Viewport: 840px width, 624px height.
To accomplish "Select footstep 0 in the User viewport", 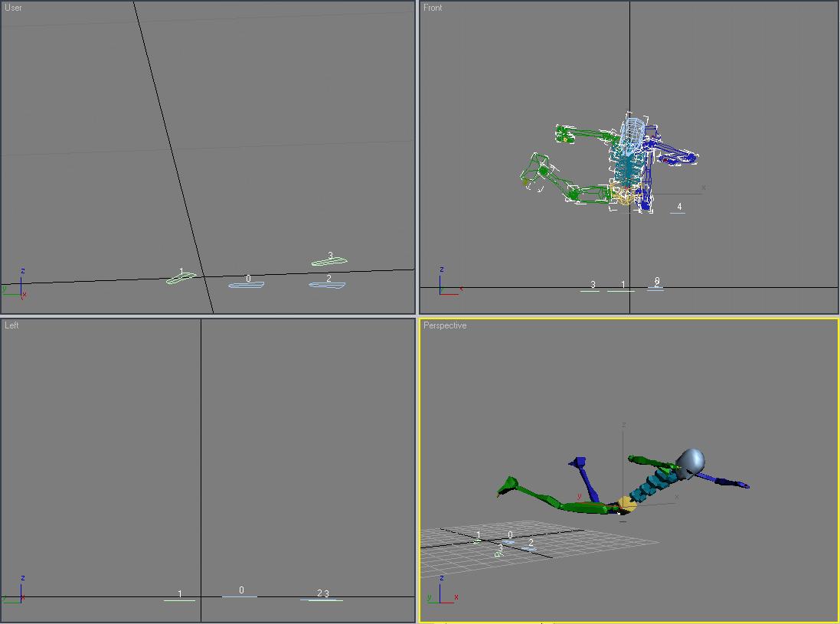I will [246, 286].
